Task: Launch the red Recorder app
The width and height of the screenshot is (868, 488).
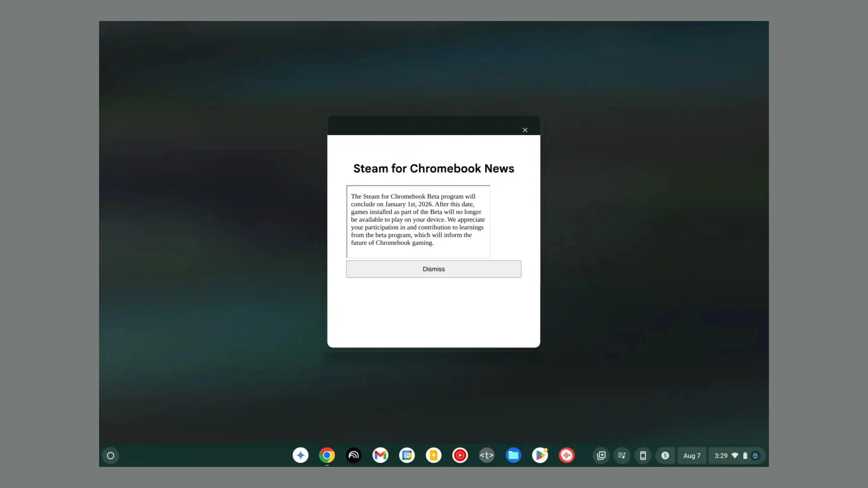Action: (566, 455)
